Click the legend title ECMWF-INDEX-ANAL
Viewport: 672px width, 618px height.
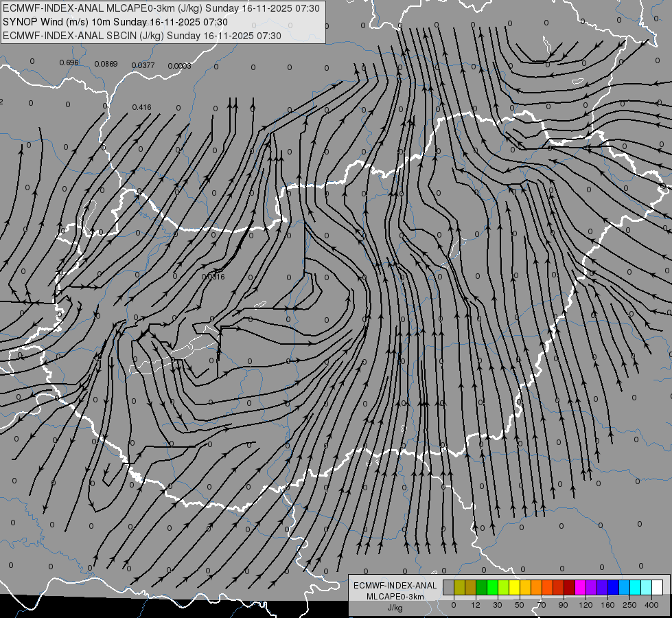tap(395, 586)
